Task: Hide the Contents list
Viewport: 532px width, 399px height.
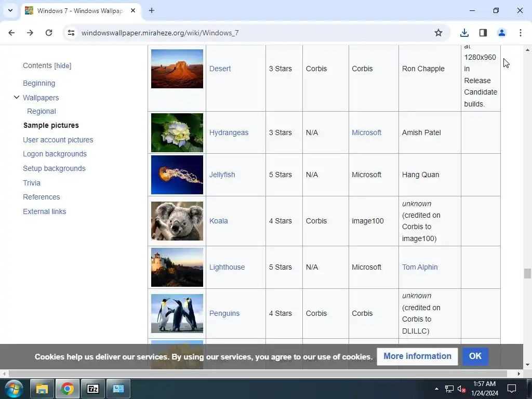Action: click(63, 66)
